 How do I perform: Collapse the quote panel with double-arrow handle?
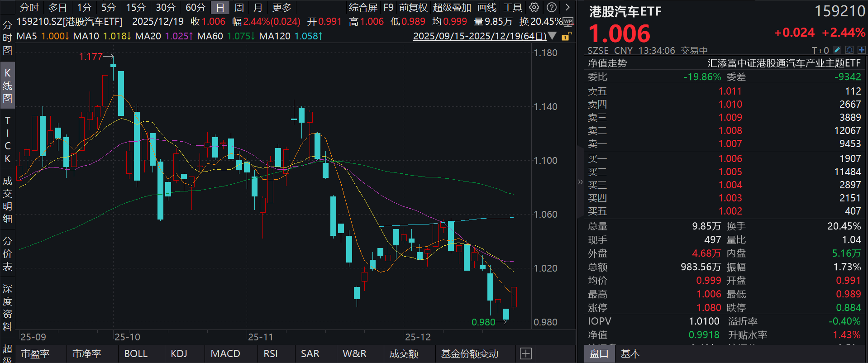580,182
